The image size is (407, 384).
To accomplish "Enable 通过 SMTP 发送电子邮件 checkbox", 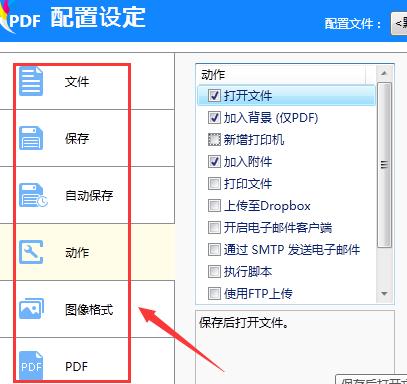I will [x=214, y=250].
